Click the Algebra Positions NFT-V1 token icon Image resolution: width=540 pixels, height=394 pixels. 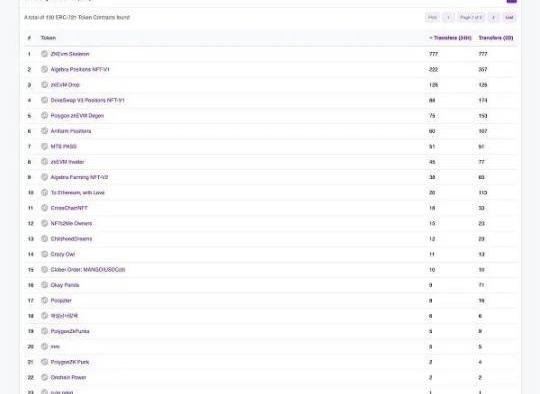click(44, 69)
